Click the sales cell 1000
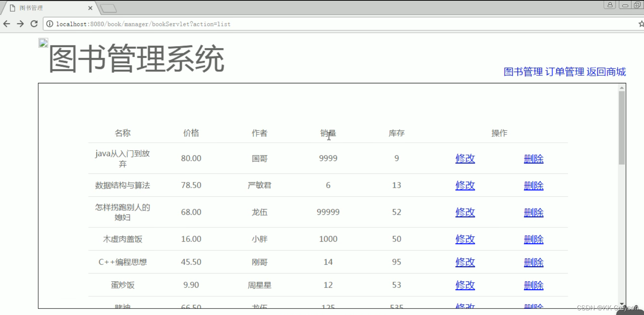The height and width of the screenshot is (315, 644). 328,239
